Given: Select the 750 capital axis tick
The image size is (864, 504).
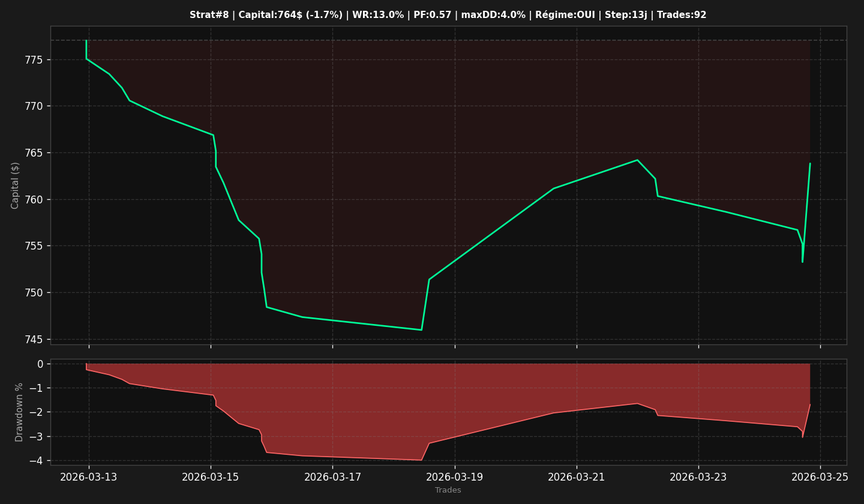Looking at the screenshot, I should point(35,293).
